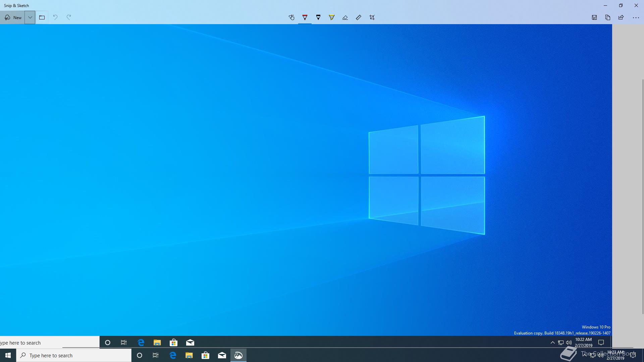644x362 pixels.
Task: Minimize the Snip & Sketch window
Action: coord(605,5)
